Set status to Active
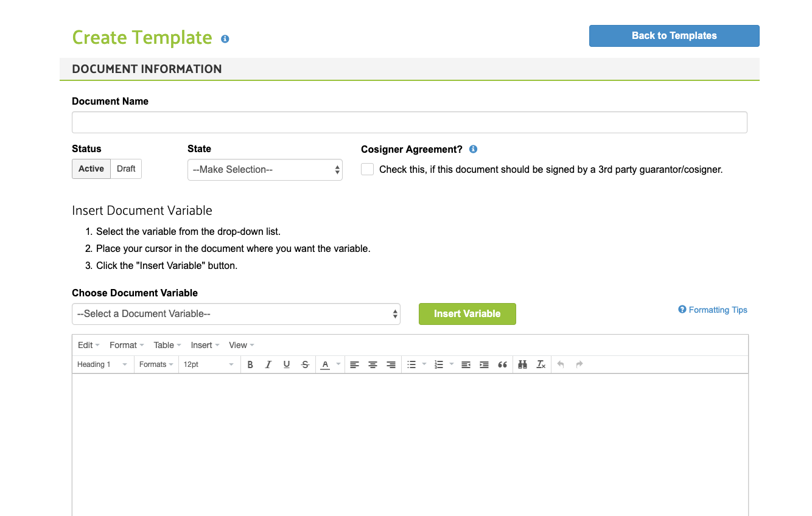Screen dimensions: 812x516 click(91, 169)
